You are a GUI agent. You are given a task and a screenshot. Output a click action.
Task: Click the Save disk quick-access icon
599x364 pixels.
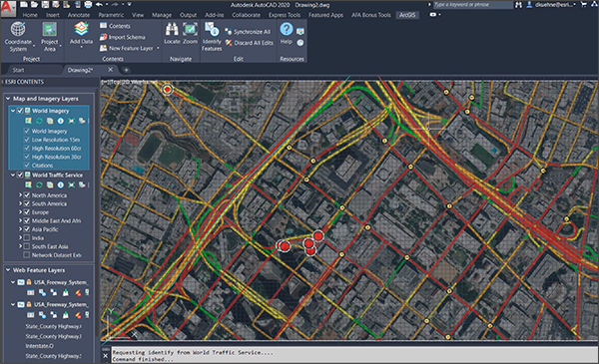pos(45,5)
